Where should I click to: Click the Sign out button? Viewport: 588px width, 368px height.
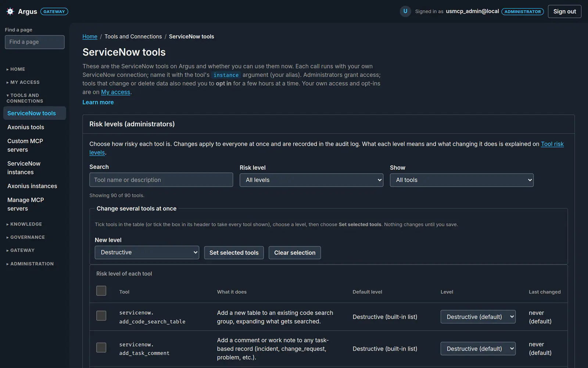(564, 11)
